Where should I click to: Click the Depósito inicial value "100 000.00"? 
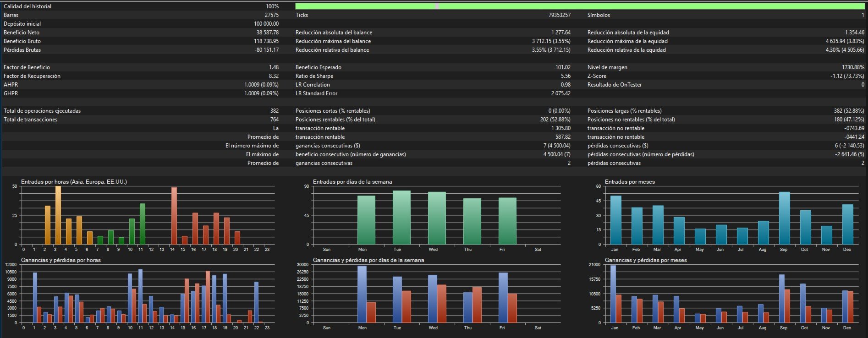266,24
